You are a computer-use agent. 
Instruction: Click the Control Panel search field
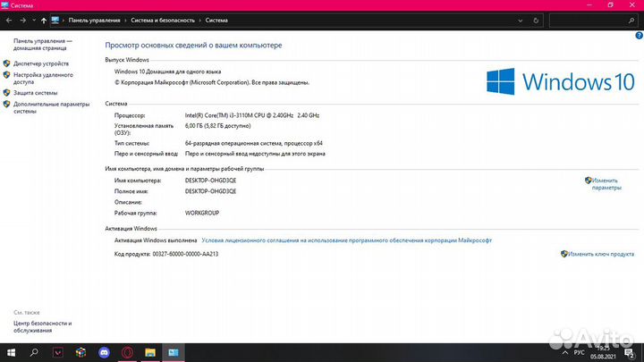(x=592, y=19)
